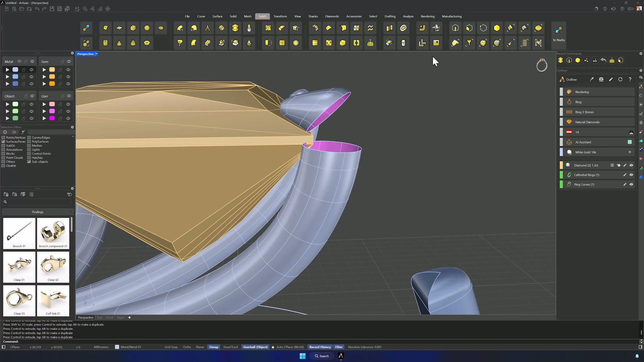
Task: Toggle Record History in the status bar
Action: click(x=320, y=347)
